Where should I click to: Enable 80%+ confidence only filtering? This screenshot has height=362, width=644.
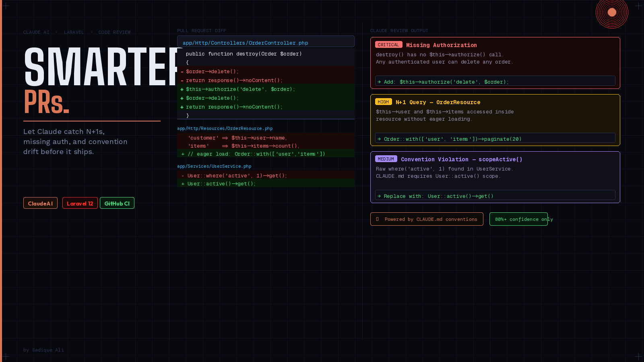click(518, 219)
